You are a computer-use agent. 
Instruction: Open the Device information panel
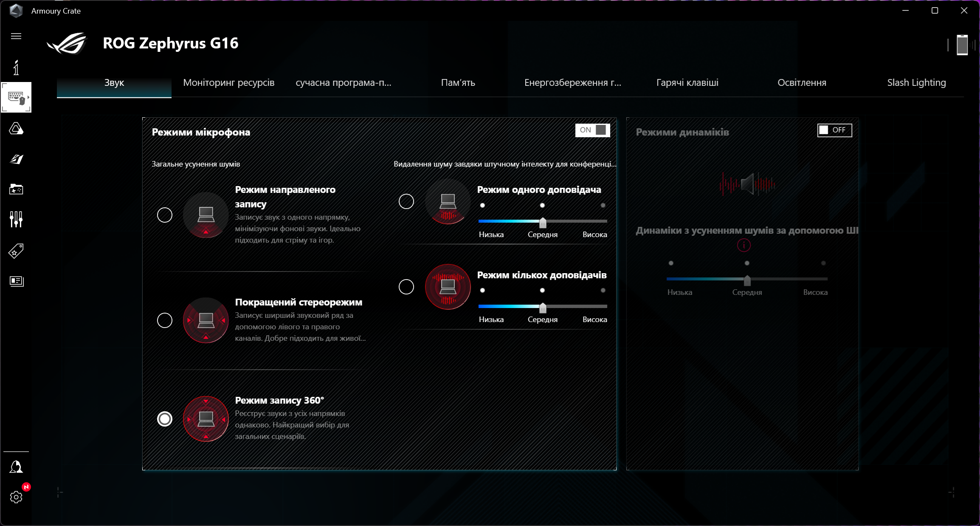pos(16,67)
